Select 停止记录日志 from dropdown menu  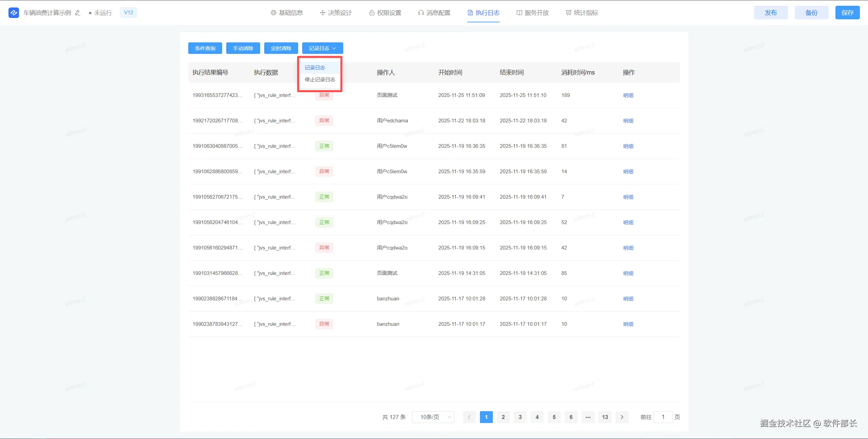tap(320, 80)
